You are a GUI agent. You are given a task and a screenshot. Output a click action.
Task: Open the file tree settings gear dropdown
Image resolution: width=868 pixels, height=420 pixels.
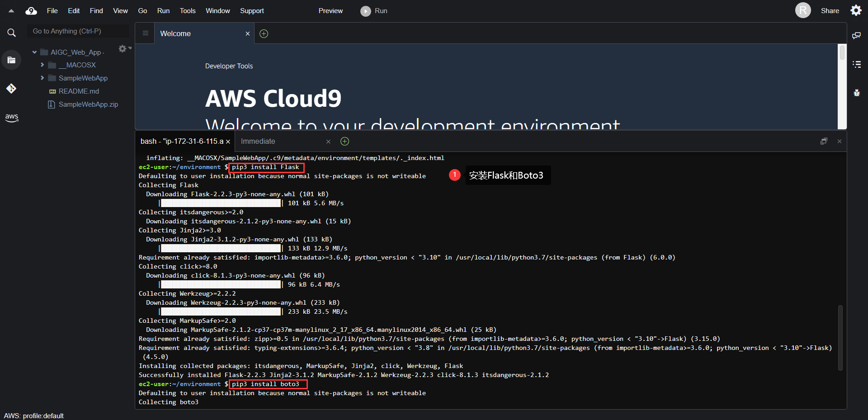tap(124, 48)
